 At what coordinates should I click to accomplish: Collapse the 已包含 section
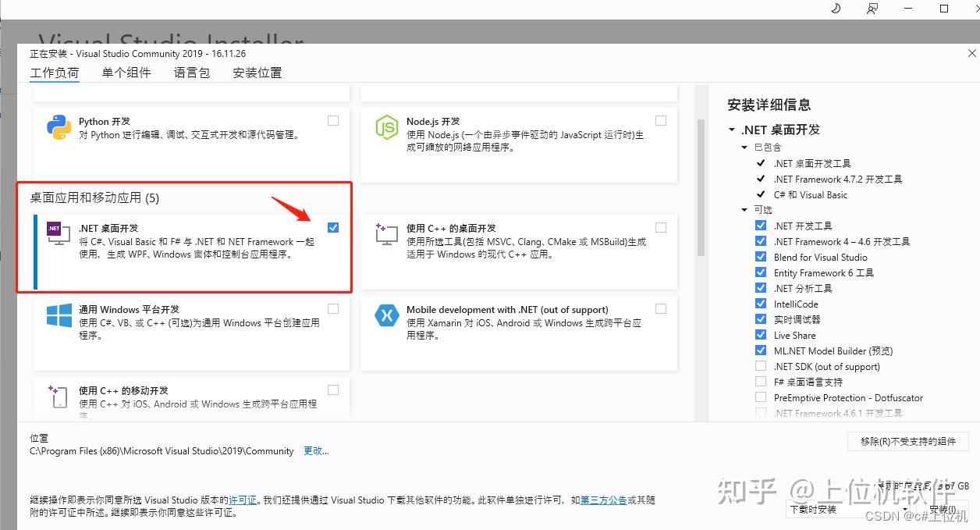click(x=744, y=147)
